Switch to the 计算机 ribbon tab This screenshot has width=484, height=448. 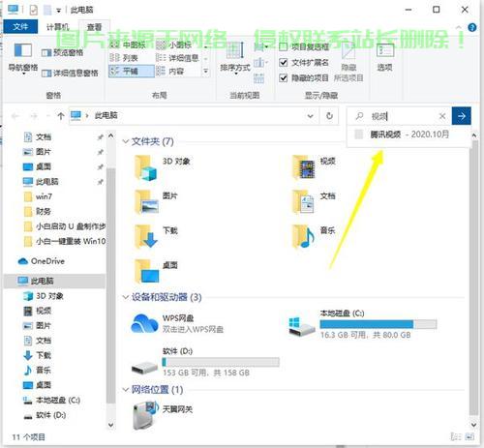57,27
